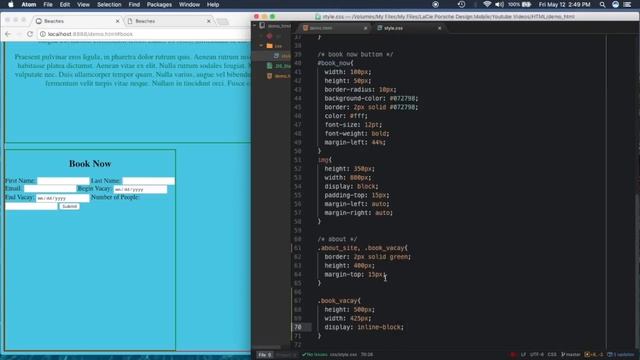Select the css folder icon in tree
Screen dimensions: 640x360
coord(269,46)
